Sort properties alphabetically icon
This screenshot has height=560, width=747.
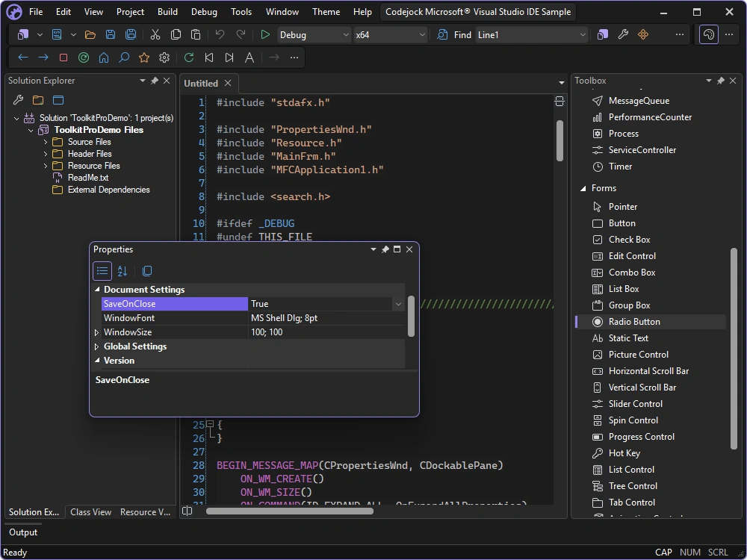point(123,271)
